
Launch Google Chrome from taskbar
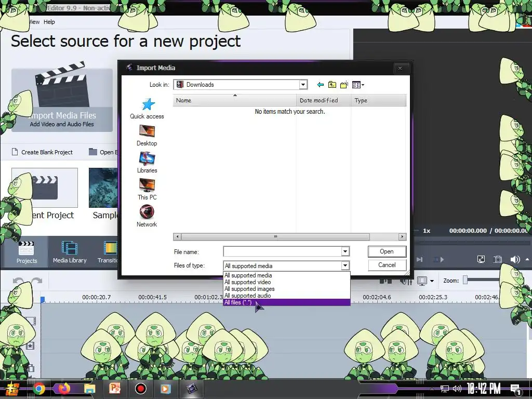[38, 389]
